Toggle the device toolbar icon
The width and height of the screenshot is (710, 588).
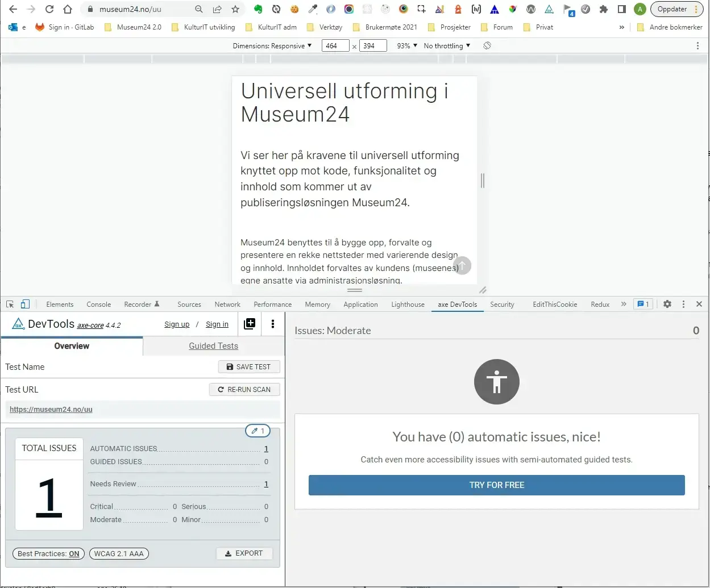(x=25, y=305)
